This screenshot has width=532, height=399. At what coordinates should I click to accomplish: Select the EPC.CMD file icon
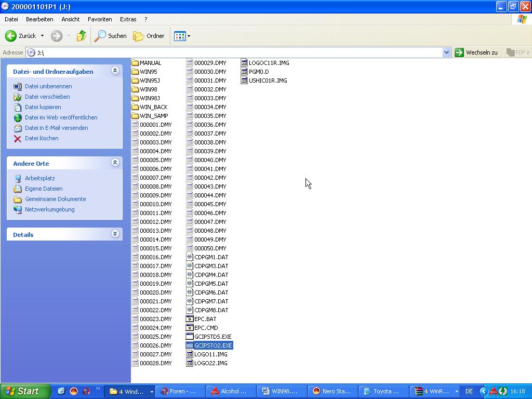[x=190, y=327]
